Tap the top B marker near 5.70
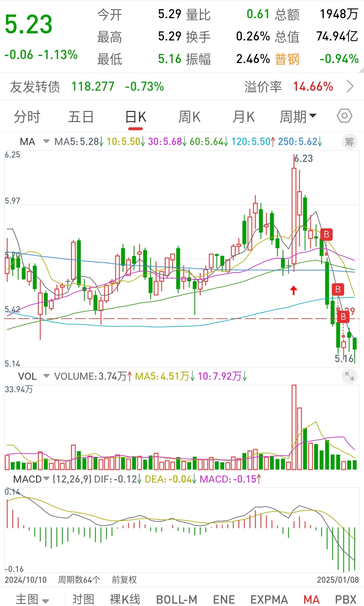The image size is (364, 606). [326, 234]
